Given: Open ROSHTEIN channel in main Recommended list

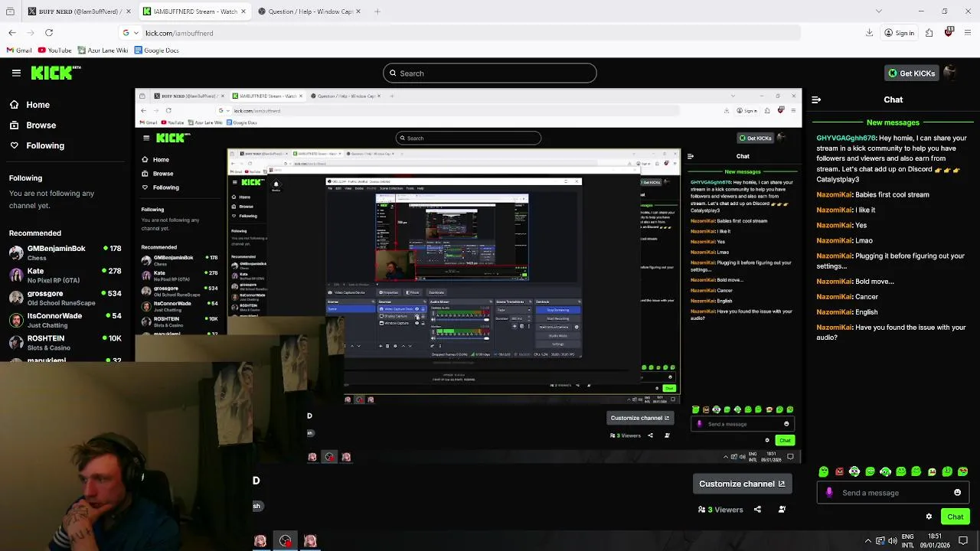Looking at the screenshot, I should [x=65, y=342].
